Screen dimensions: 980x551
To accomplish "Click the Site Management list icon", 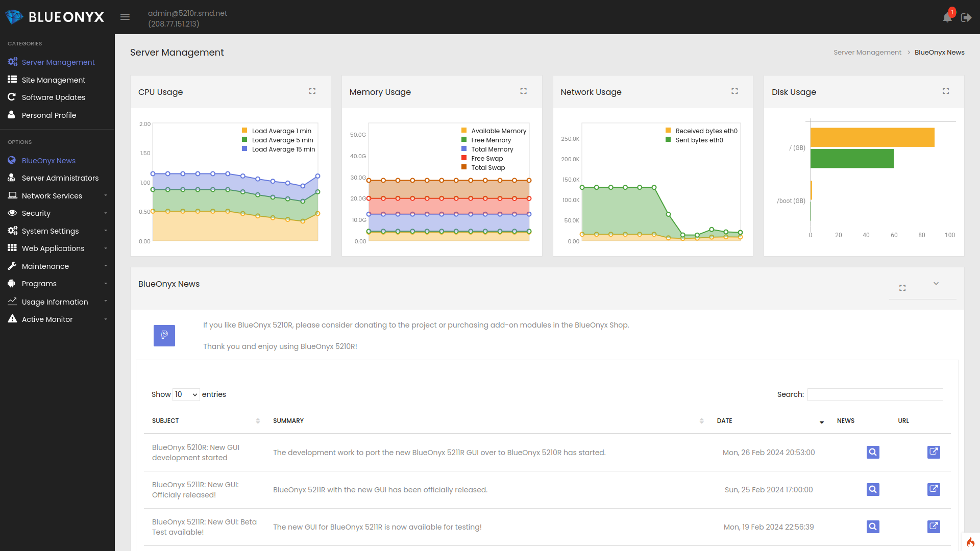I will 12,80.
